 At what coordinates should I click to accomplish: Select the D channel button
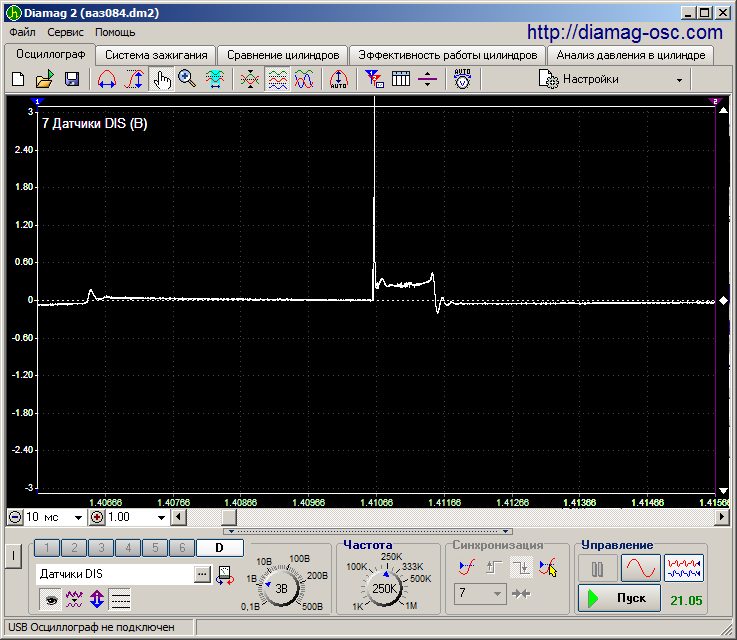[220, 548]
